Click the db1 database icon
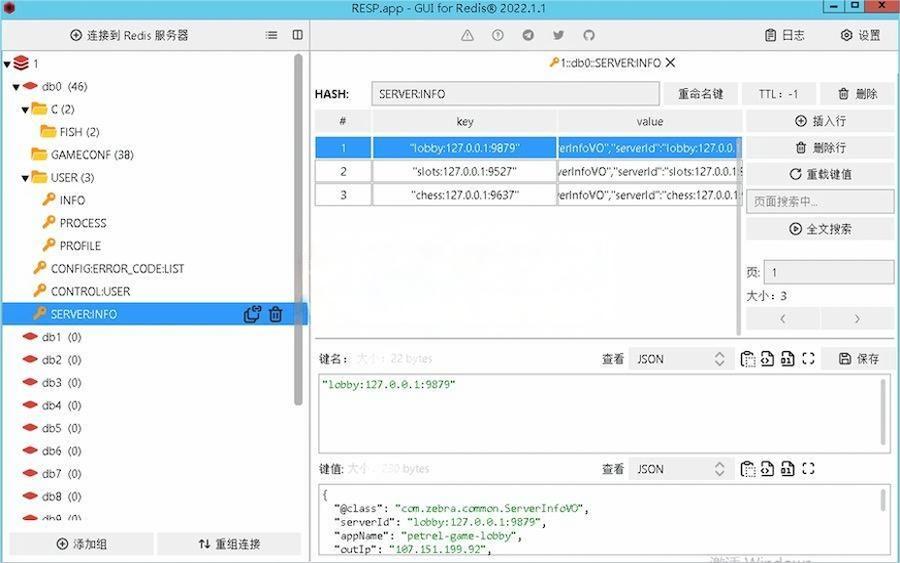 (30, 337)
